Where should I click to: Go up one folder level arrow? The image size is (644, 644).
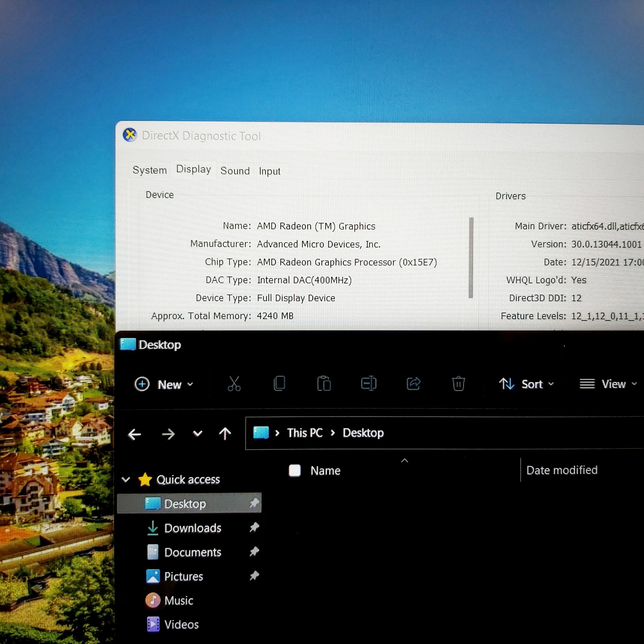tap(225, 433)
